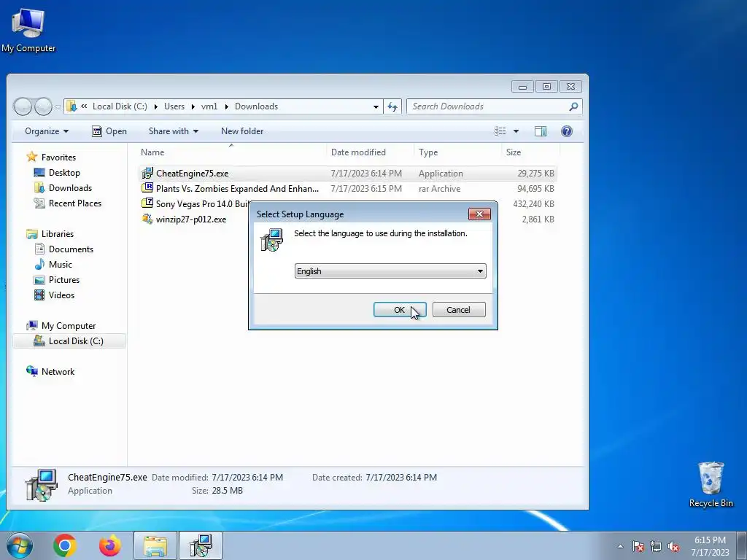The height and width of the screenshot is (560, 747).
Task: Close the Select Setup Language dialog
Action: point(479,214)
